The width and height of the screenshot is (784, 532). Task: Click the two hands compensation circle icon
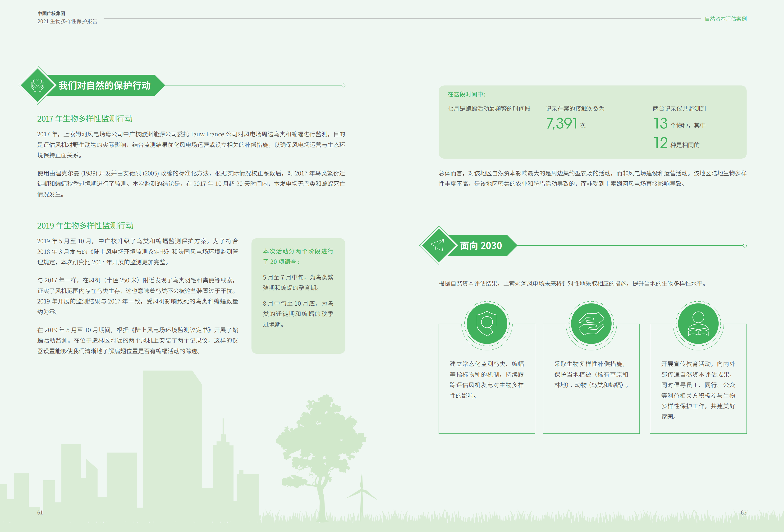(x=591, y=324)
